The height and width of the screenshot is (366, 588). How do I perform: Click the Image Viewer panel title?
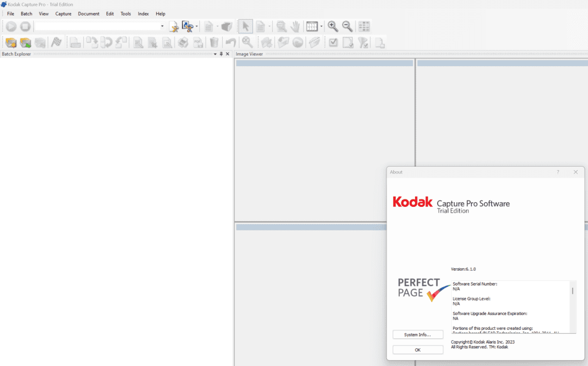click(249, 54)
